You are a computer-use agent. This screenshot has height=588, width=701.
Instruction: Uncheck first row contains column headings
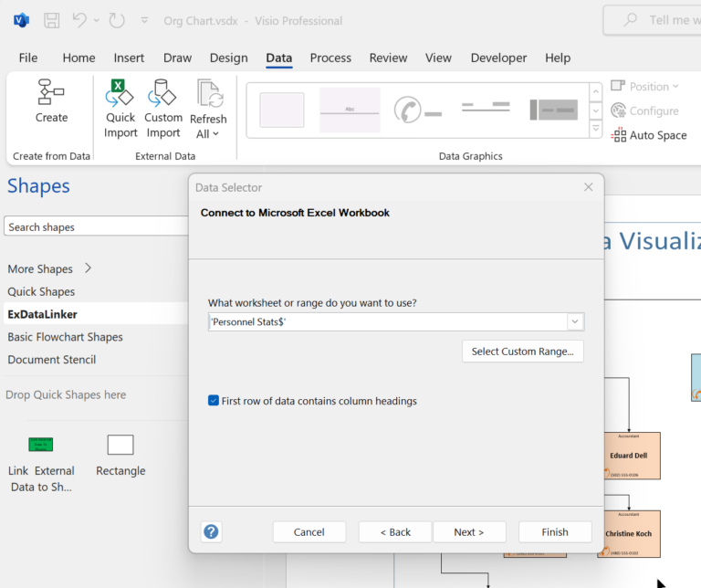pyautogui.click(x=214, y=401)
